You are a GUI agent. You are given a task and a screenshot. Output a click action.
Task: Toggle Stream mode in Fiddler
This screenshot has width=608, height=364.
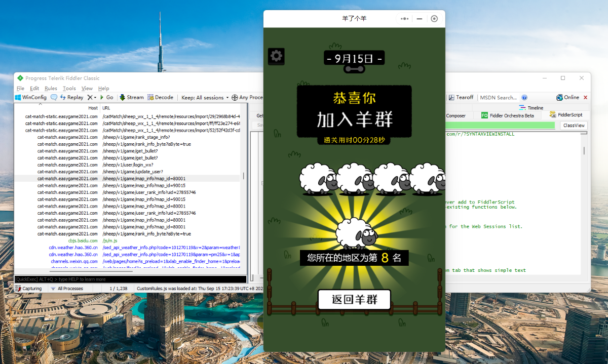point(132,97)
